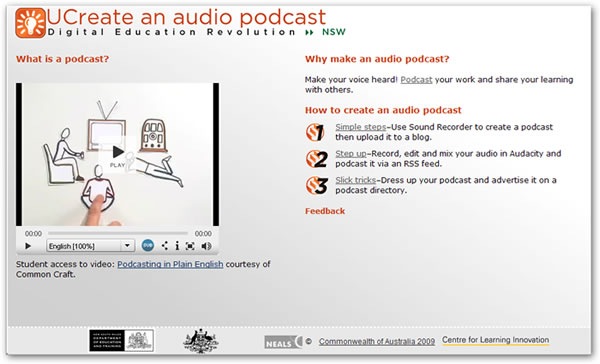The width and height of the screenshot is (600, 364).
Task: Click the UCreate lightbulb logo icon
Action: pos(31,23)
